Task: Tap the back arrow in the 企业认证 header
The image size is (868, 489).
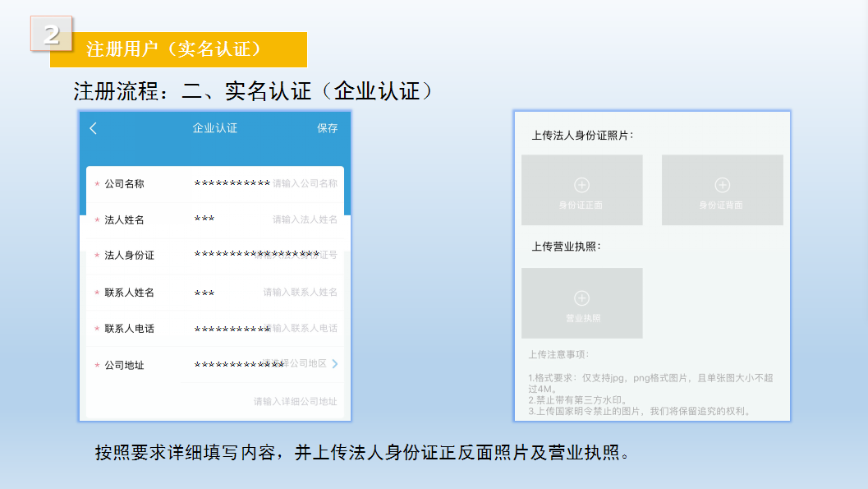Action: [94, 128]
